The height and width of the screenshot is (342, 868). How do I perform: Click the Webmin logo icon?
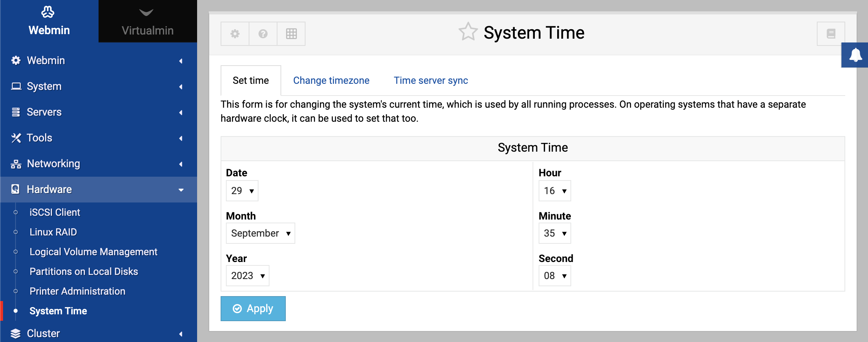point(48,12)
